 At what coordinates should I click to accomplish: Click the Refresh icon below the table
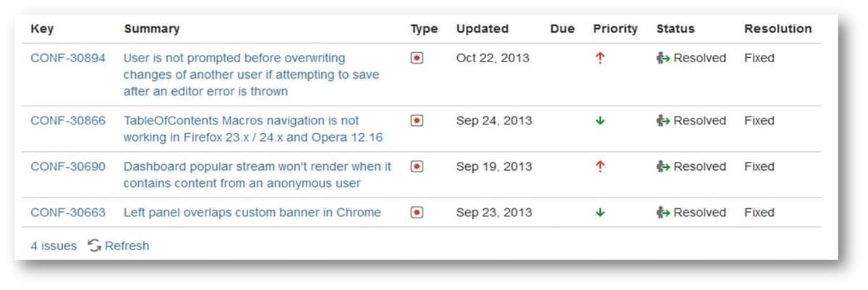point(94,246)
